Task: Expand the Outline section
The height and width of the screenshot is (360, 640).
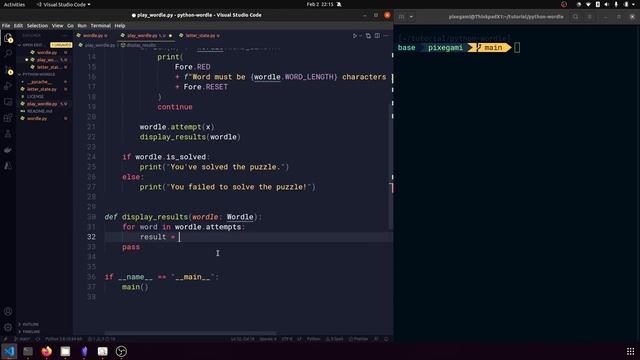Action: pyautogui.click(x=31, y=324)
